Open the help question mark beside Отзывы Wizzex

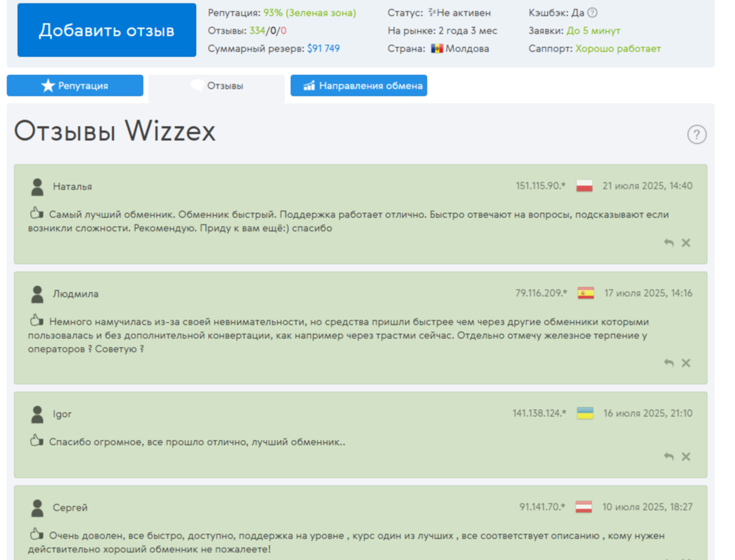[696, 134]
